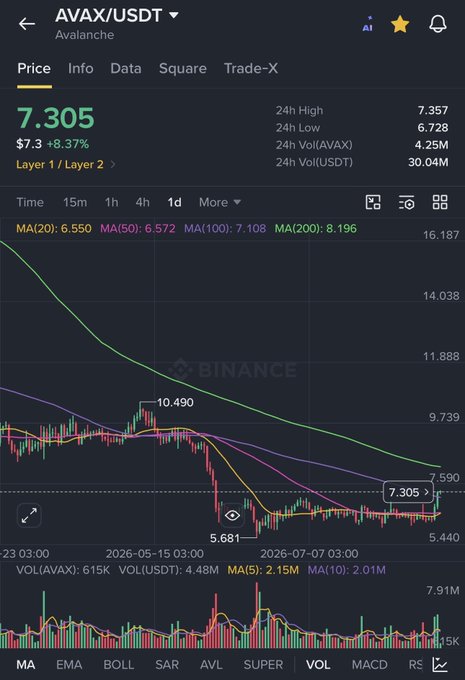
Task: Expand chart to fullscreen with arrows icon
Action: 29,516
